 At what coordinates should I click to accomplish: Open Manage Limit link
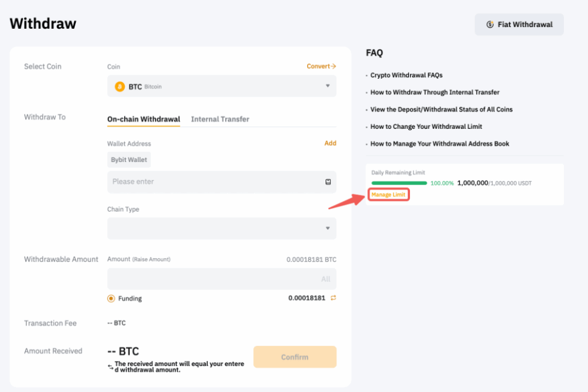pos(389,195)
